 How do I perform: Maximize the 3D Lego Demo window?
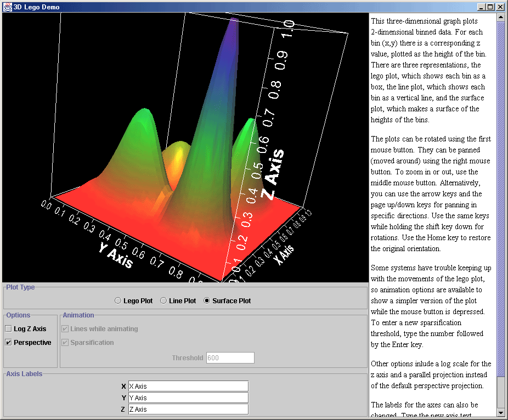(490, 7)
